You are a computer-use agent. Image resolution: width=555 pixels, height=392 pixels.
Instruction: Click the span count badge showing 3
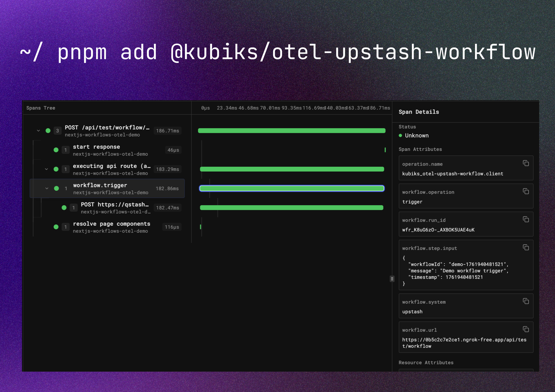(58, 130)
